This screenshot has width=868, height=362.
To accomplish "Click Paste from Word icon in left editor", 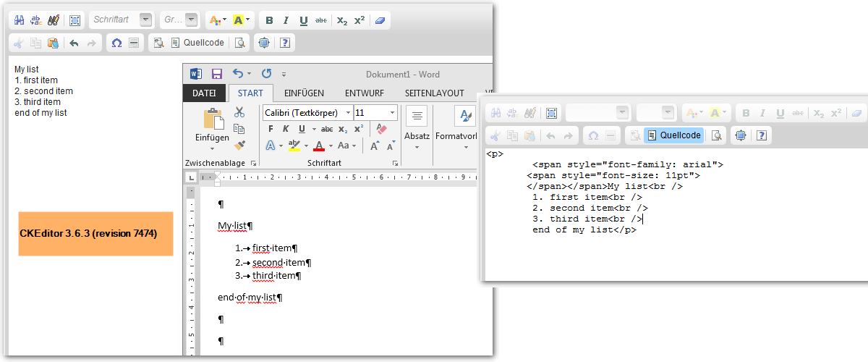I will [53, 43].
